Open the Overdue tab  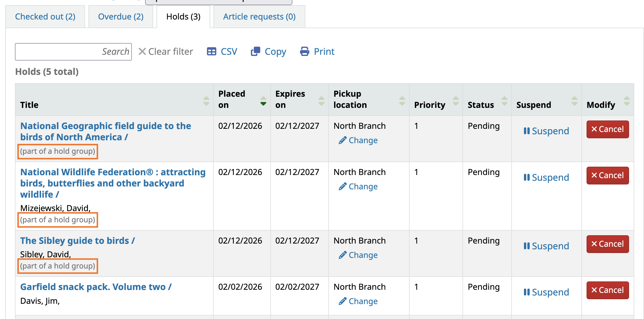[x=121, y=17]
